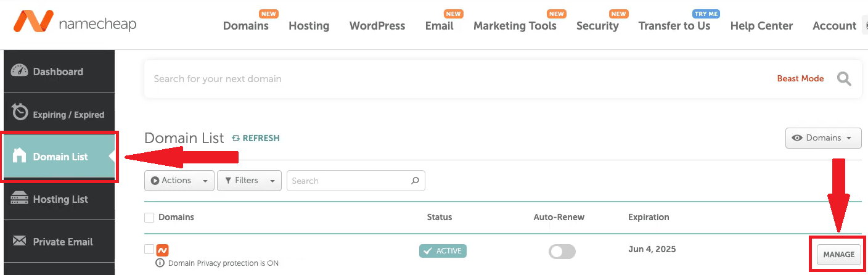Screen dimensions: 868x275
Task: Open Expiring / Expired sidebar item
Action: tap(59, 113)
